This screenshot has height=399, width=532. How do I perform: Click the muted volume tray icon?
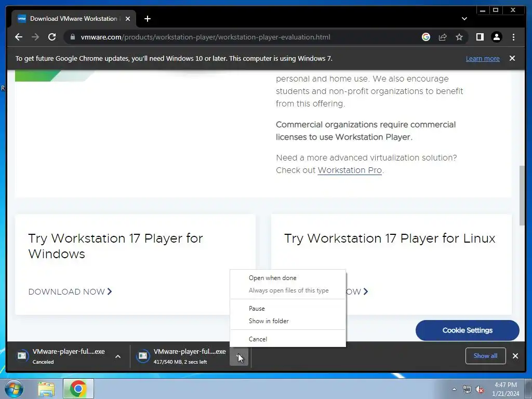(480, 390)
